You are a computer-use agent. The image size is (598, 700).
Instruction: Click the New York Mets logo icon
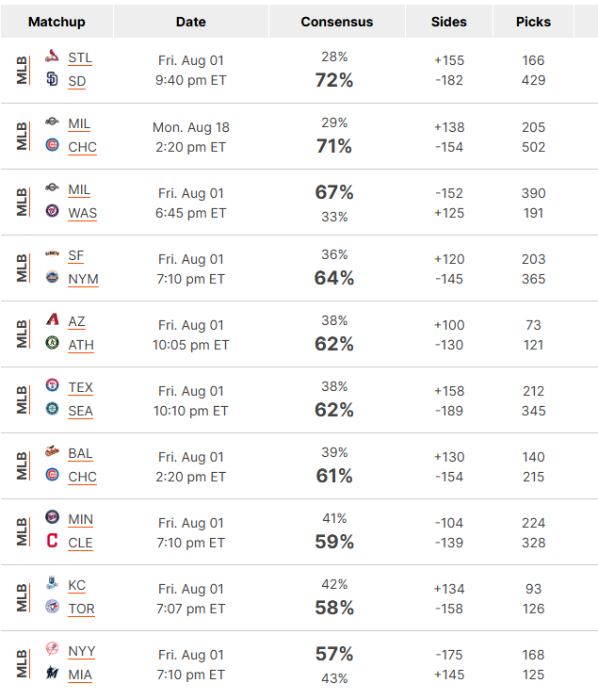pyautogui.click(x=52, y=277)
